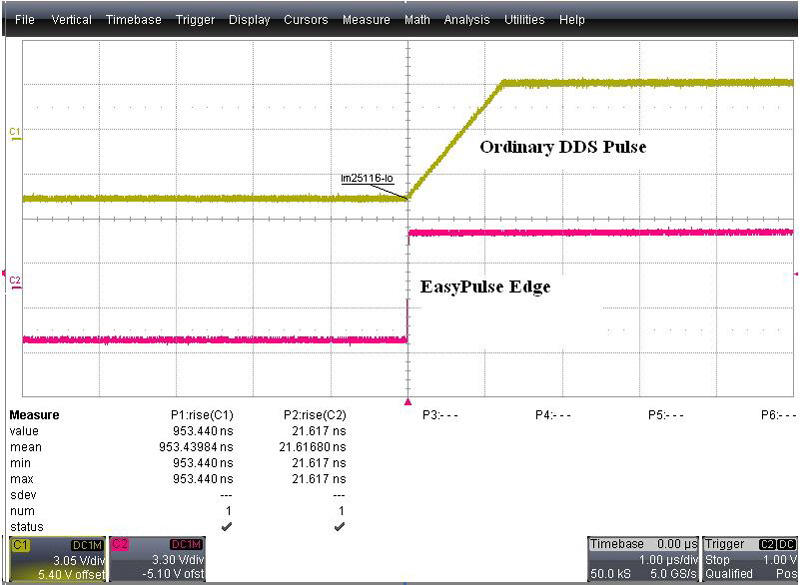Click the yellow C1 channel badge
This screenshot has height=585, width=800.
(x=21, y=543)
